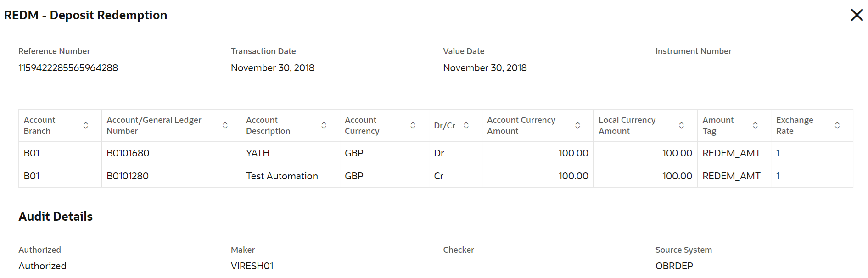The image size is (868, 278).
Task: Sort by Dr/Cr column
Action: tap(466, 125)
